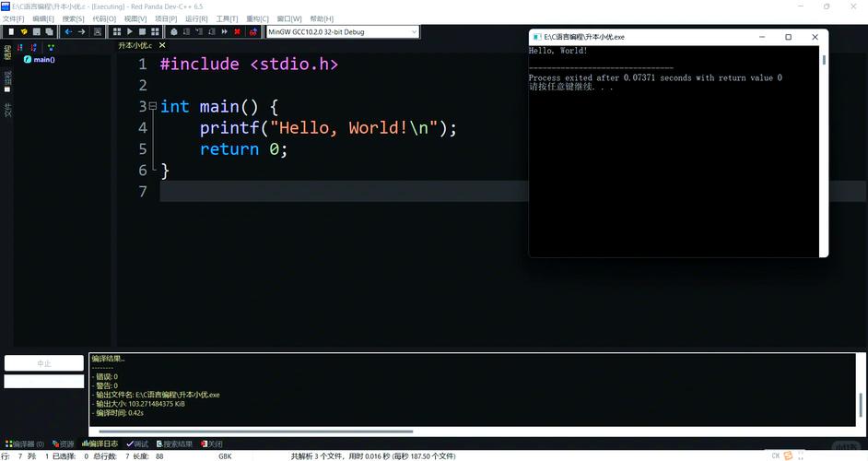Click the toolbar icon after the forward arrow
The width and height of the screenshot is (868, 461).
point(98,32)
